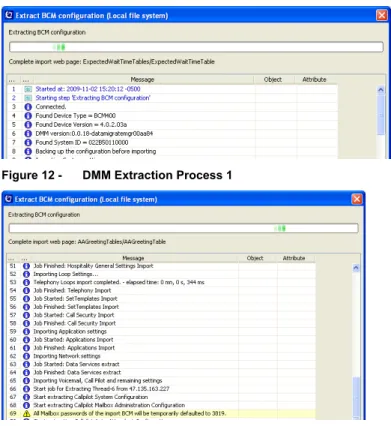Click the Object column header in the upper dialog
The height and width of the screenshot is (426, 391).
pos(273,80)
